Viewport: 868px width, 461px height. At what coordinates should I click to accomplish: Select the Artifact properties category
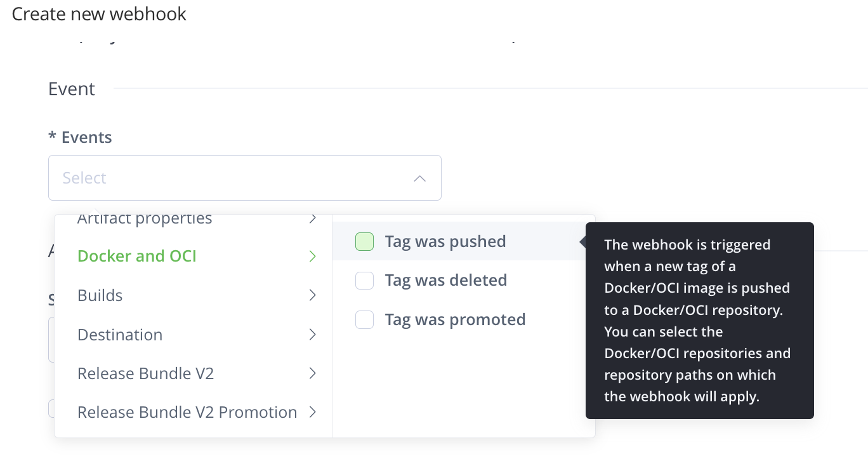145,220
